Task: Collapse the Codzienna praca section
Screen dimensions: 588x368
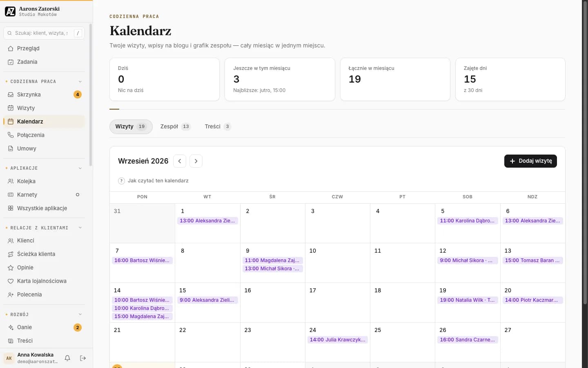Action: point(80,81)
